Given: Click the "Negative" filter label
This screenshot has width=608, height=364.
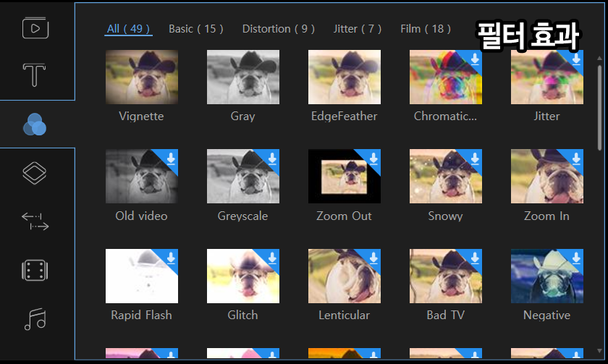Looking at the screenshot, I should (546, 316).
